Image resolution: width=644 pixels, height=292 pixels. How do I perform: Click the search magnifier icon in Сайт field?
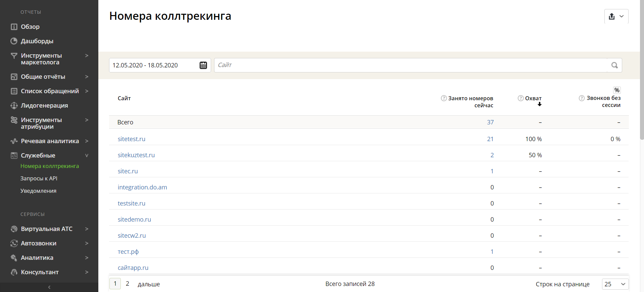point(614,65)
